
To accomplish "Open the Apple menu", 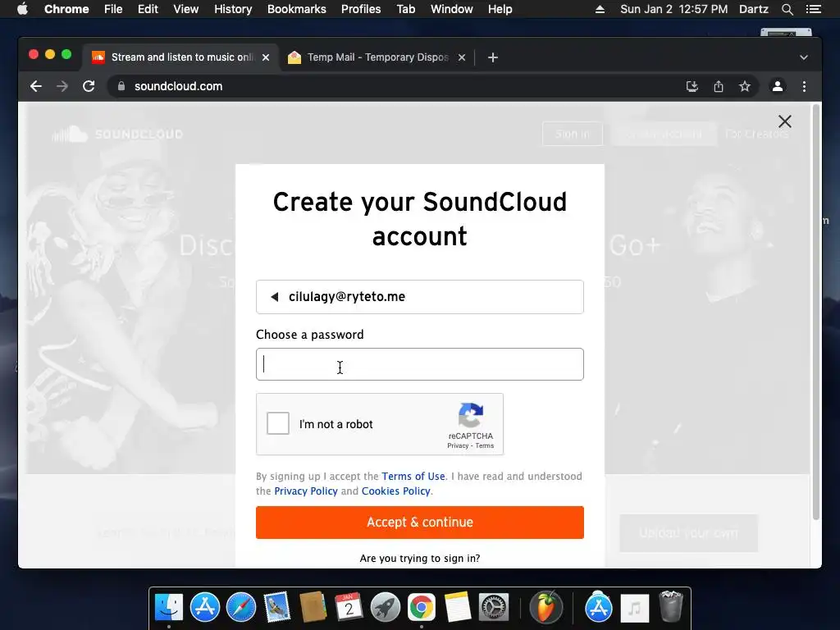I will click(22, 9).
